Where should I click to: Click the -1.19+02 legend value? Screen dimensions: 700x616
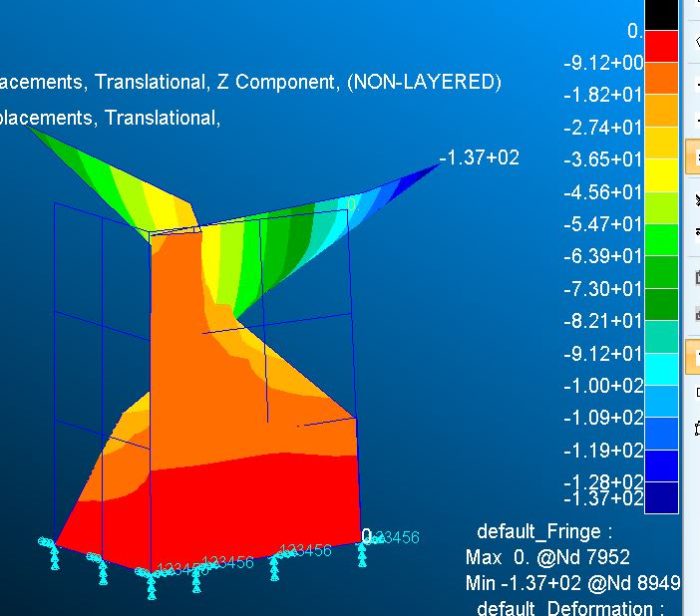[603, 451]
